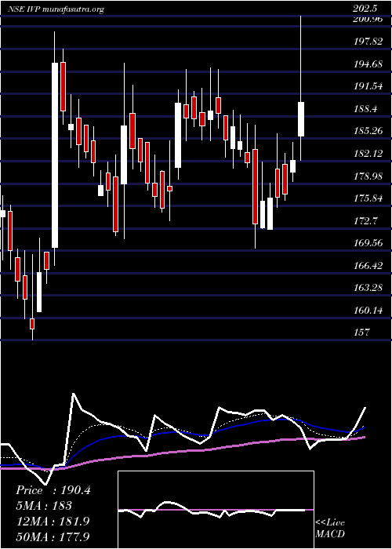Click the '5MA : 183' readout
Image resolution: width=392 pixels, height=549 pixels.
click(x=44, y=506)
